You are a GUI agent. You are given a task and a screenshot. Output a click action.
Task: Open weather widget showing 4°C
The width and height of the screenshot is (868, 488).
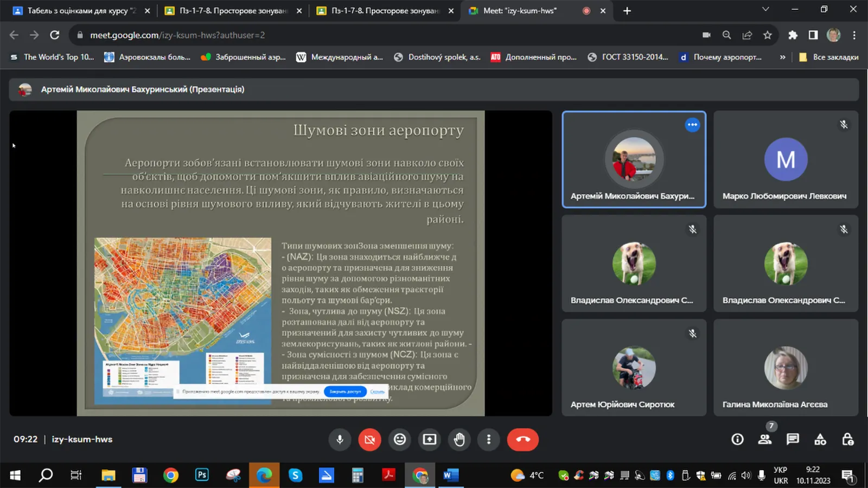click(x=527, y=476)
